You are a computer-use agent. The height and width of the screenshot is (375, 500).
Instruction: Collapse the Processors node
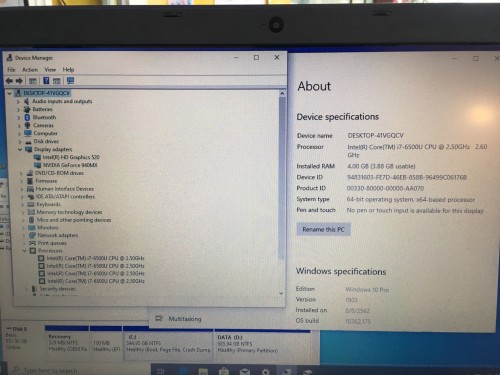25,251
